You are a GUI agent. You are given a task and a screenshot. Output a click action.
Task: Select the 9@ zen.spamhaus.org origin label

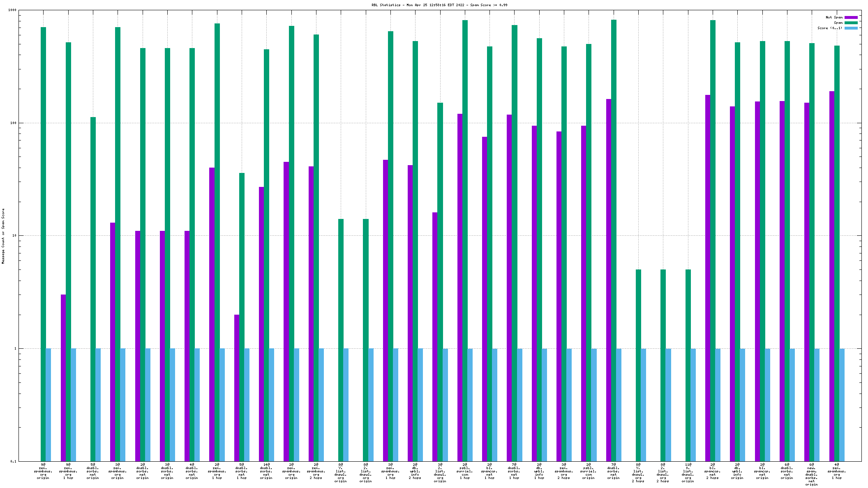(43, 471)
